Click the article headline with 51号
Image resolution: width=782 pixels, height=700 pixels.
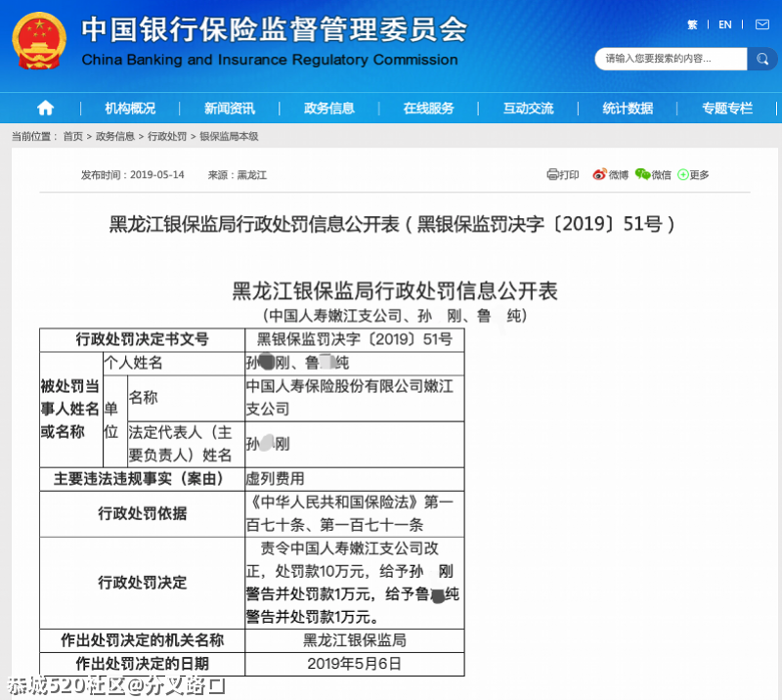coord(392,224)
